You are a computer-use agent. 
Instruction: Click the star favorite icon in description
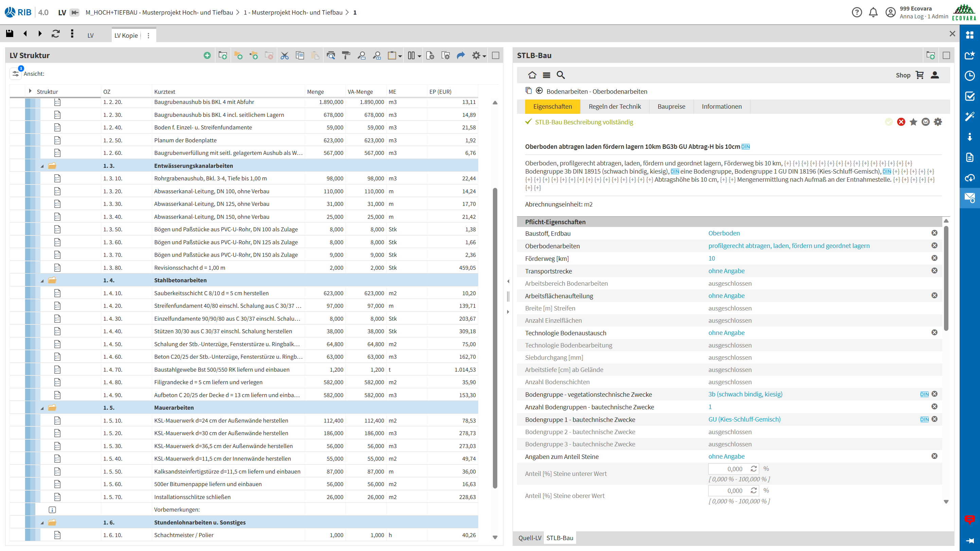pos(913,122)
